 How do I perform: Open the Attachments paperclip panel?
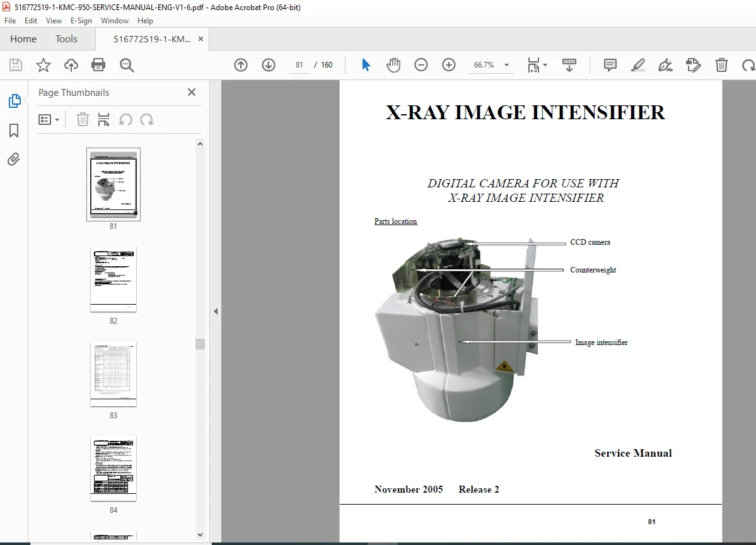(x=14, y=159)
